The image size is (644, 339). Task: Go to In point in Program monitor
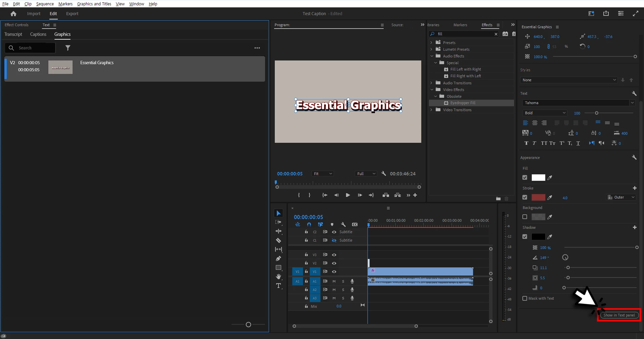coord(325,195)
